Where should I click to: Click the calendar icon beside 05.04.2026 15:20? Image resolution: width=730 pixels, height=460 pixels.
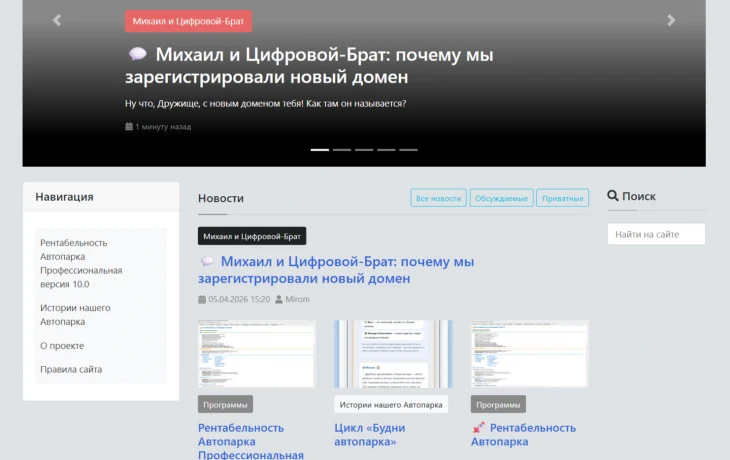[202, 299]
